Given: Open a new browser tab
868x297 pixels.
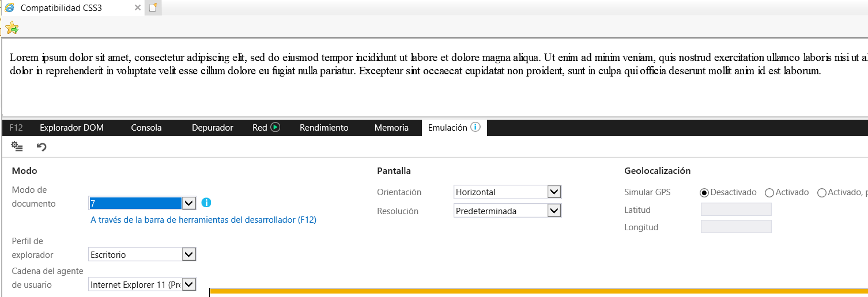Looking at the screenshot, I should [x=153, y=8].
